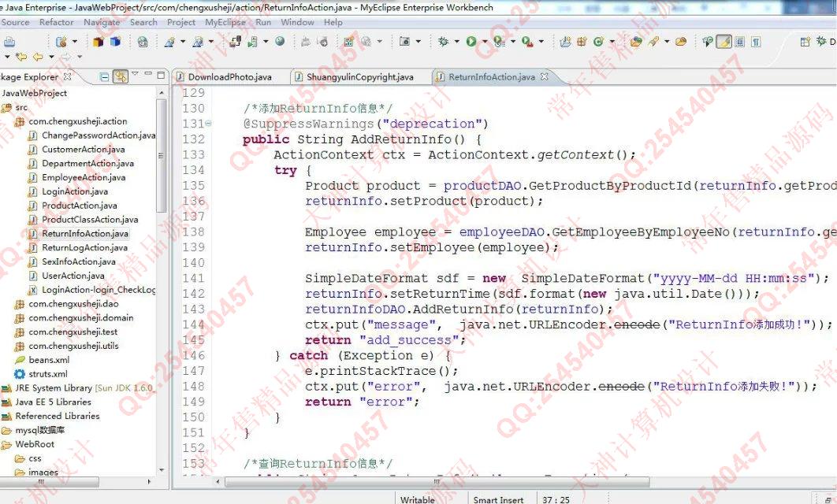Open the Source menu
837x504 pixels.
(x=15, y=22)
